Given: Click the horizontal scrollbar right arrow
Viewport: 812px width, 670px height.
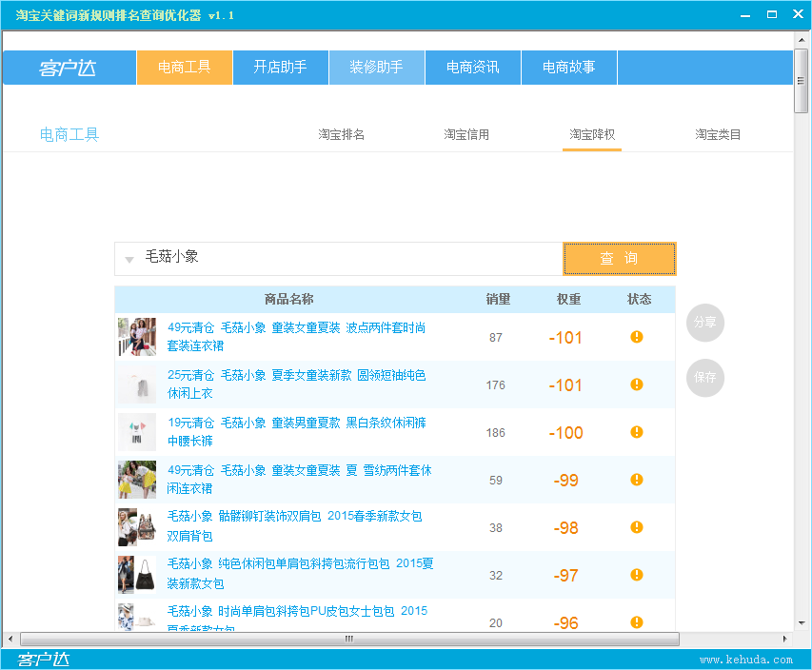Looking at the screenshot, I should [x=785, y=639].
